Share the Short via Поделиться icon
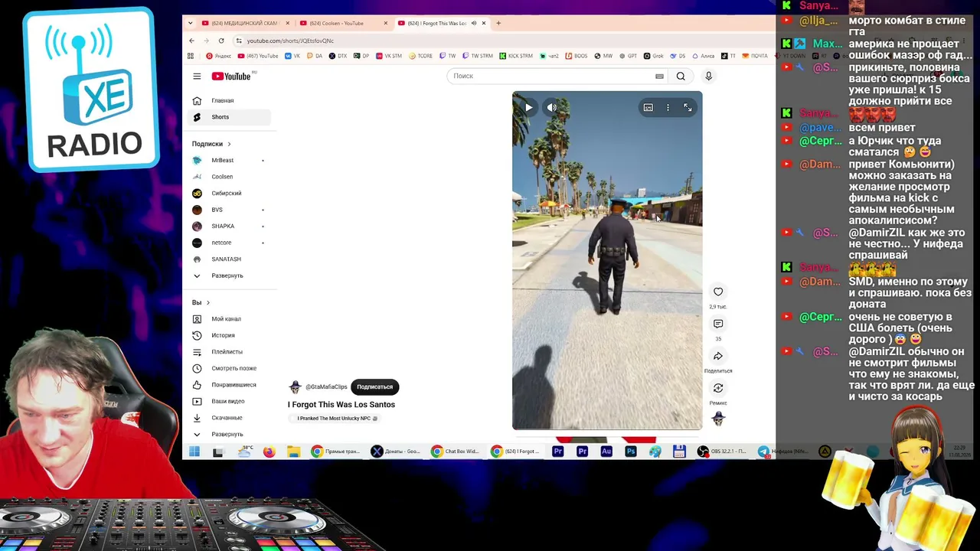 coord(718,356)
